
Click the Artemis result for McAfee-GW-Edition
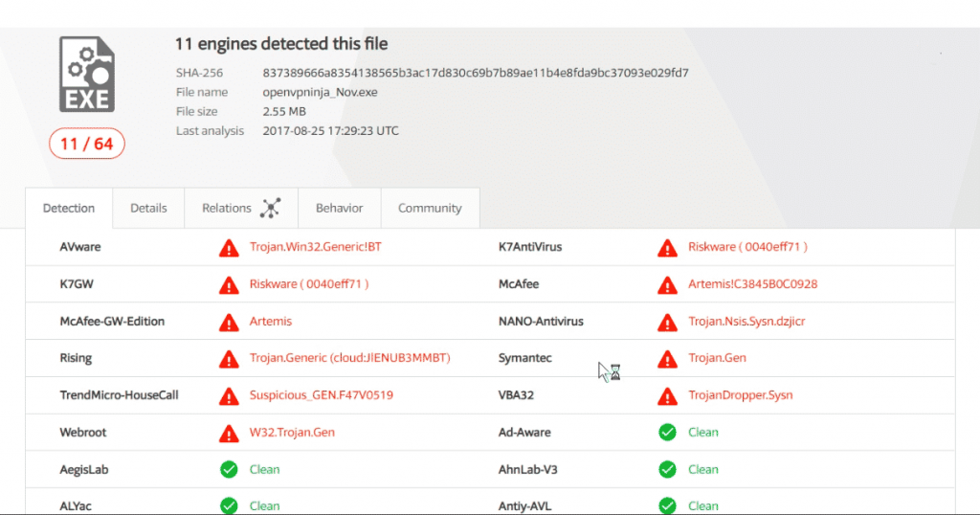point(271,321)
